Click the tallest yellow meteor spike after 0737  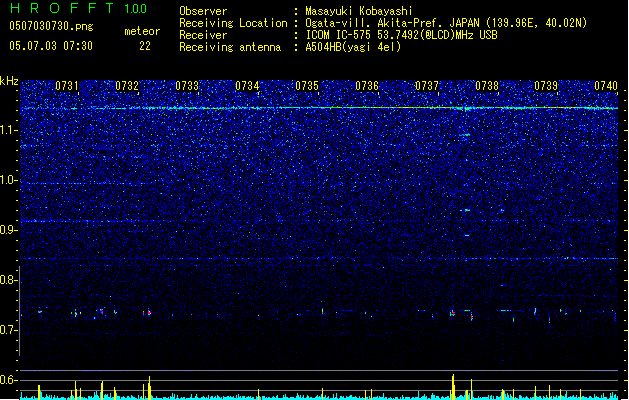tap(453, 387)
